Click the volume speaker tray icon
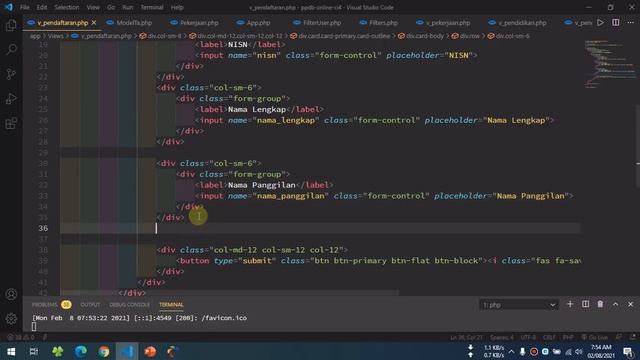Viewport: 640px width, 360px height. point(579,351)
